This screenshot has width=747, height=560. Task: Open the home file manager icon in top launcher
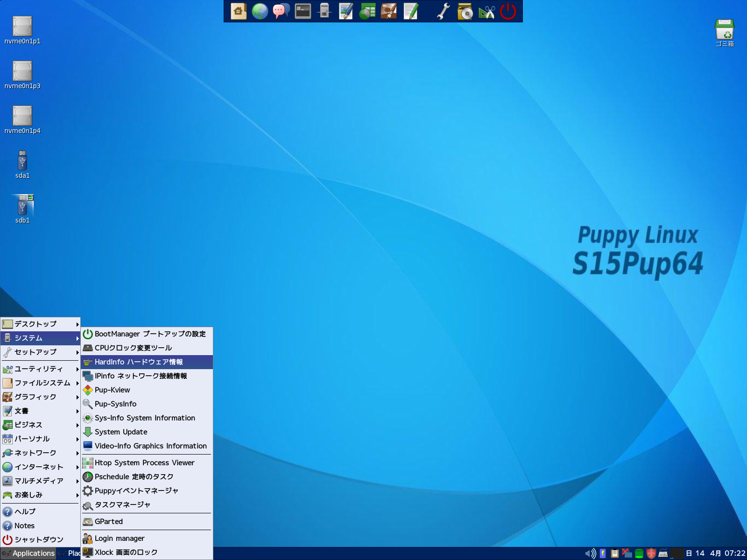point(239,11)
